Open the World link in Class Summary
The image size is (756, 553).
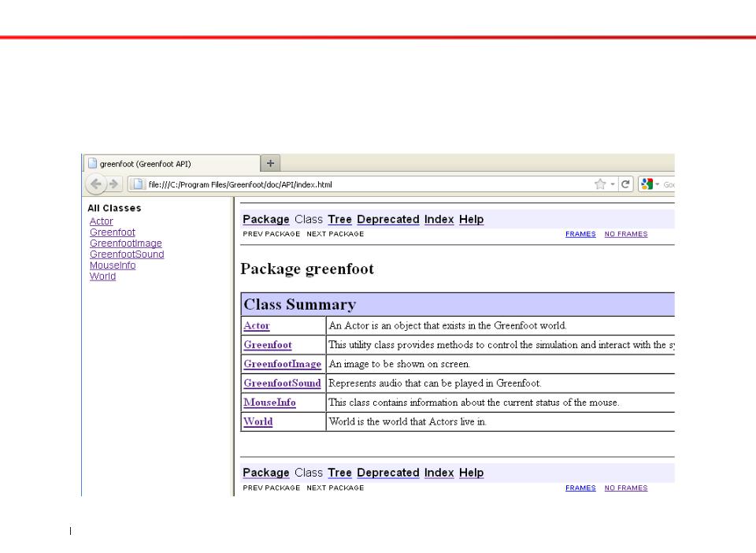pyautogui.click(x=258, y=422)
